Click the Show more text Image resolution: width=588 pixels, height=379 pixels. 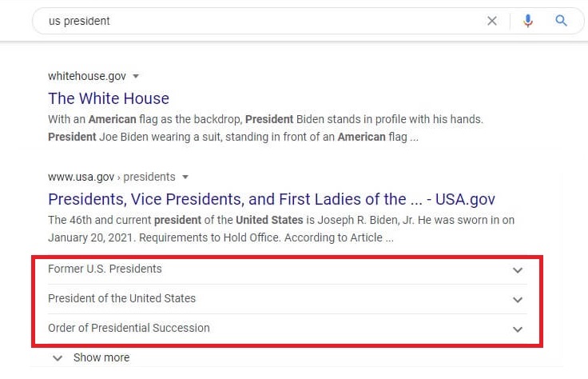coord(101,357)
